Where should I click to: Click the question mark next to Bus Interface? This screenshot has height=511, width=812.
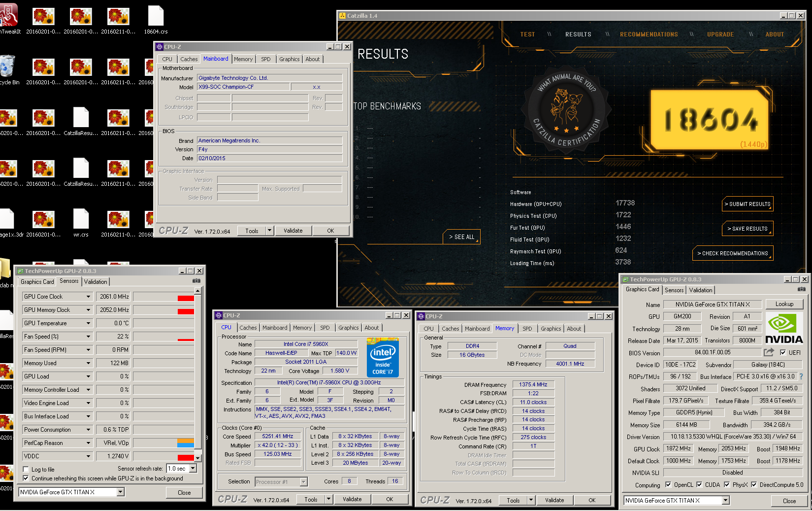click(801, 376)
